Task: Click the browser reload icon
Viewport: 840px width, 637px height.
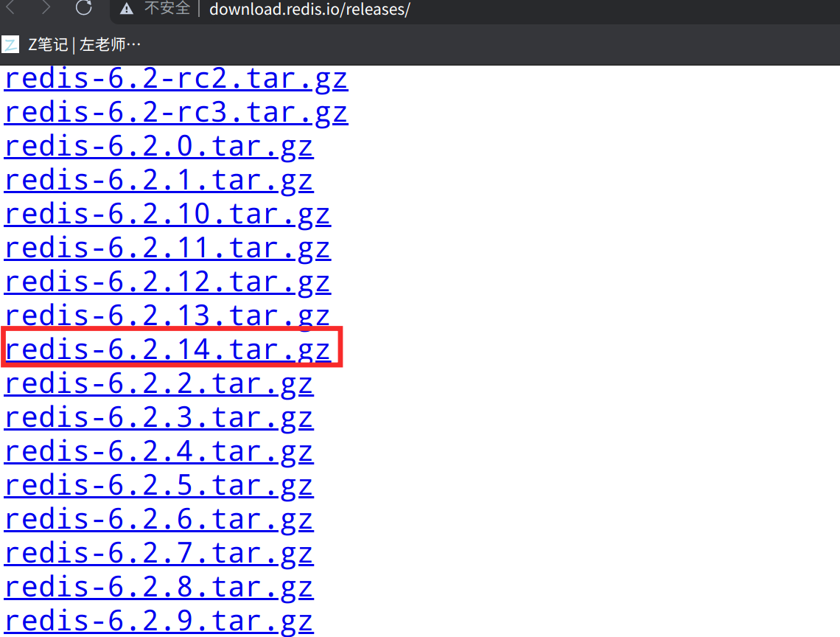Action: [x=83, y=7]
